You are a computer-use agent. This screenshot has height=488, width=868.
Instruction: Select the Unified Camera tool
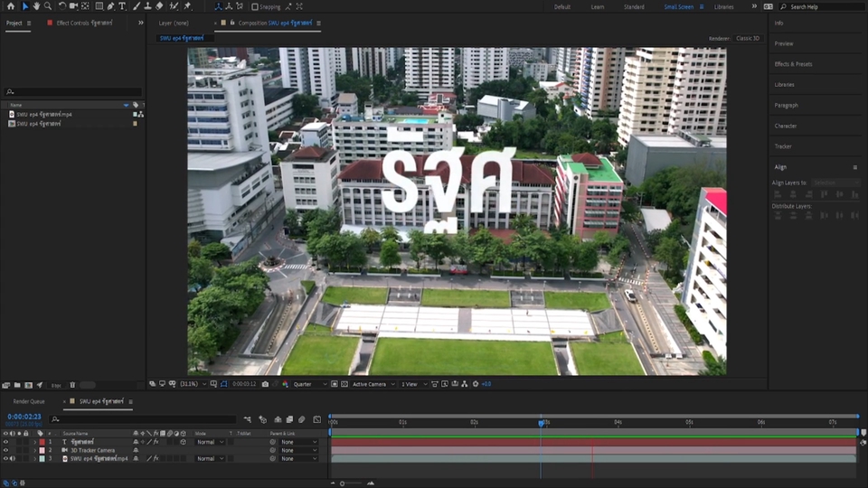point(73,6)
